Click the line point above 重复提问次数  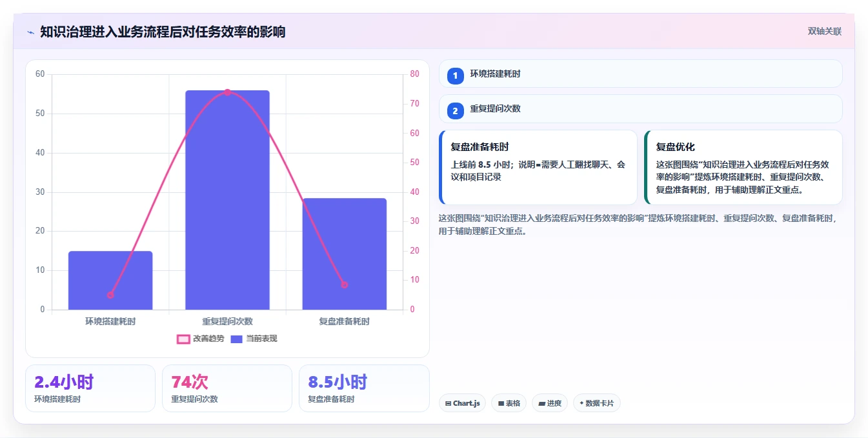pyautogui.click(x=227, y=92)
